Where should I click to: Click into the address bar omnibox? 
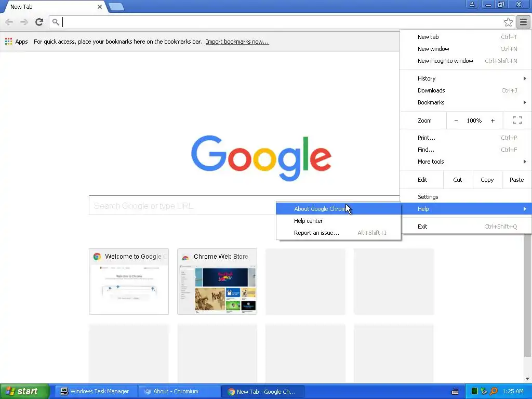coord(282,22)
